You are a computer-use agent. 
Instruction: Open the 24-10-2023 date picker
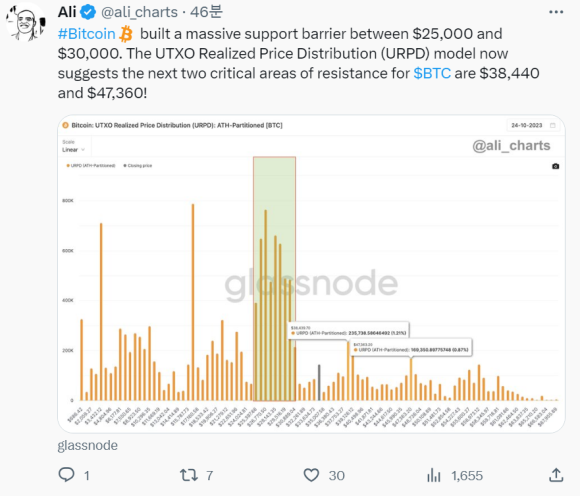533,125
